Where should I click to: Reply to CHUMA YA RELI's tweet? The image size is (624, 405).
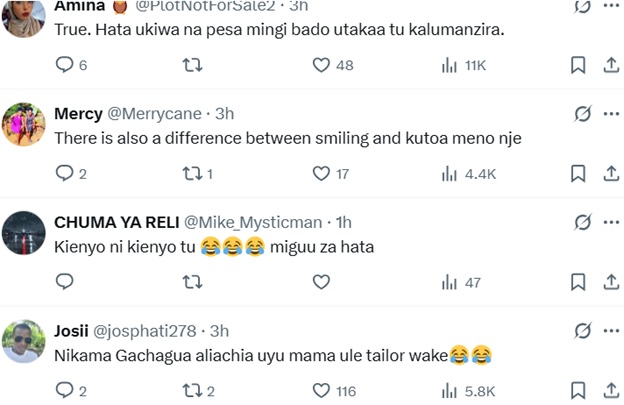point(64,283)
